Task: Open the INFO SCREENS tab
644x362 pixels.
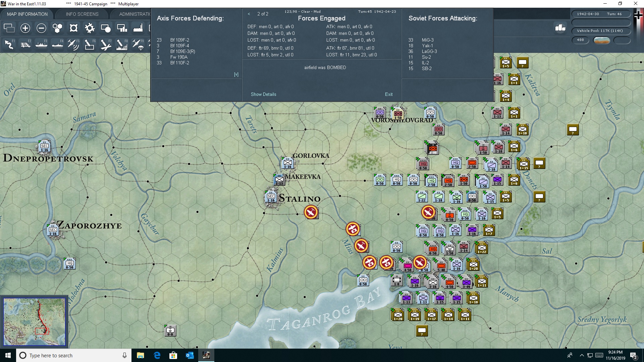Action: (x=82, y=14)
